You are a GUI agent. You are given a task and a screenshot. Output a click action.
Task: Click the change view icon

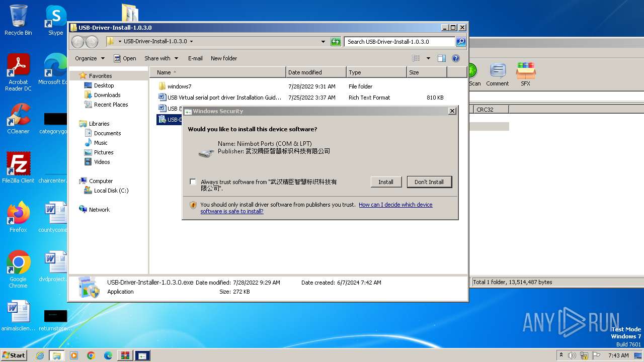416,58
